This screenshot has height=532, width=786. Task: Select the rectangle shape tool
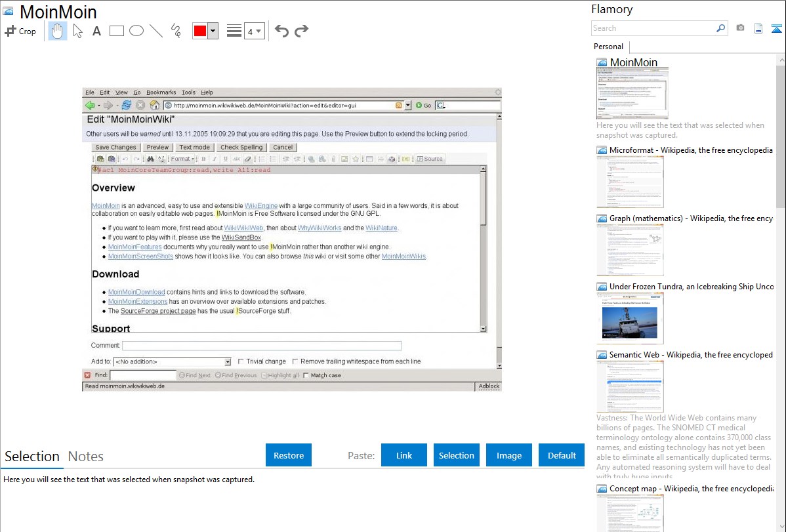click(x=117, y=31)
